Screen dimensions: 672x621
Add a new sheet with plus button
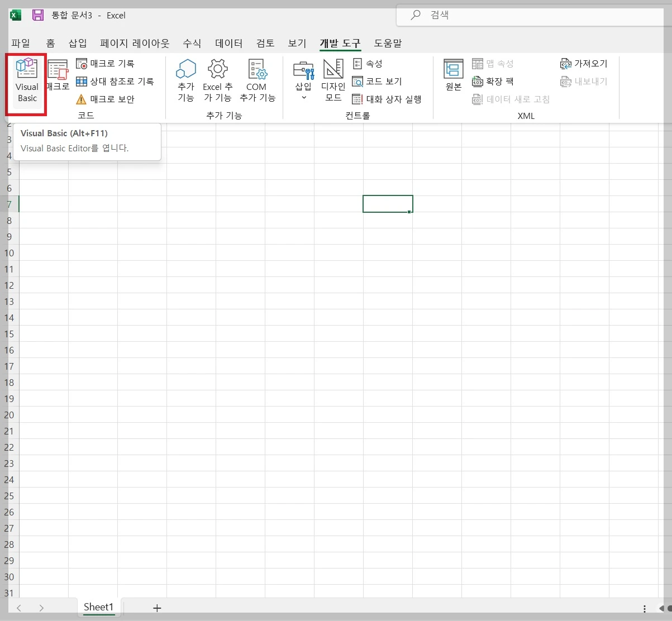pyautogui.click(x=157, y=608)
